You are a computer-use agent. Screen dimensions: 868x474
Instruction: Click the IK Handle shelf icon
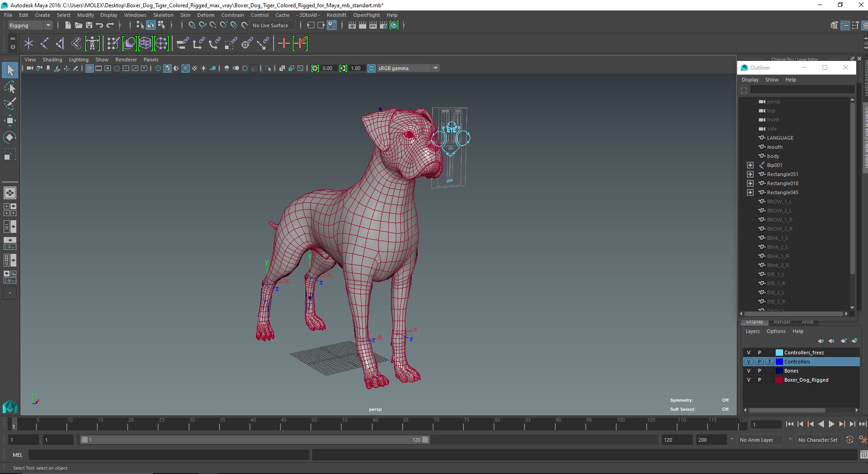coord(60,44)
